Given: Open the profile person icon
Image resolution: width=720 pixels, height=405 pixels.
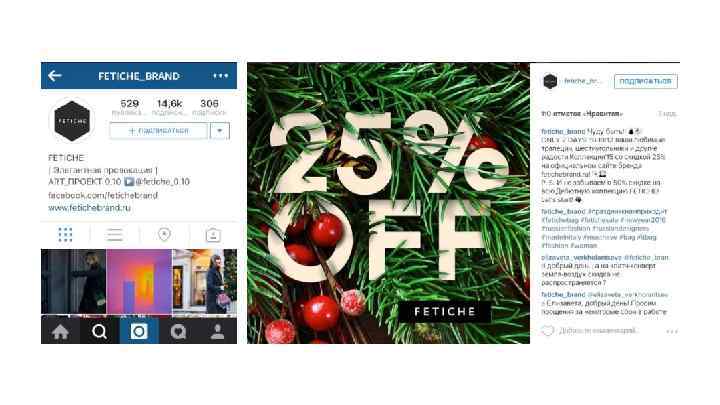Looking at the screenshot, I should tap(218, 331).
